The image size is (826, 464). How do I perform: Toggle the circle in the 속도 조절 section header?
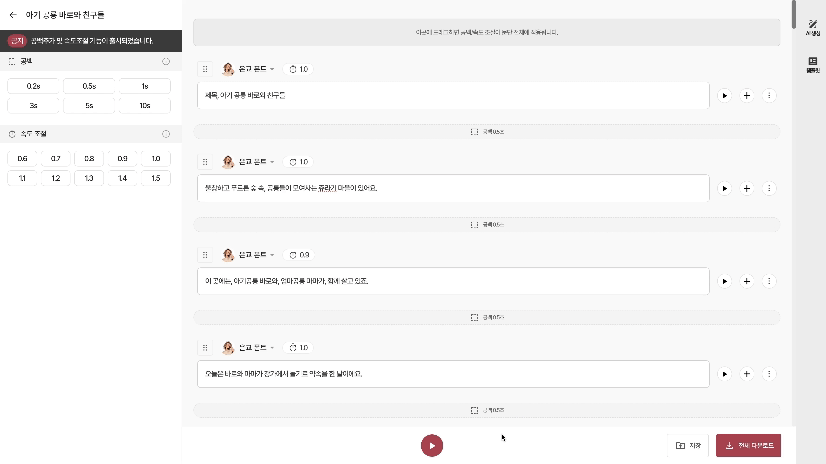166,134
